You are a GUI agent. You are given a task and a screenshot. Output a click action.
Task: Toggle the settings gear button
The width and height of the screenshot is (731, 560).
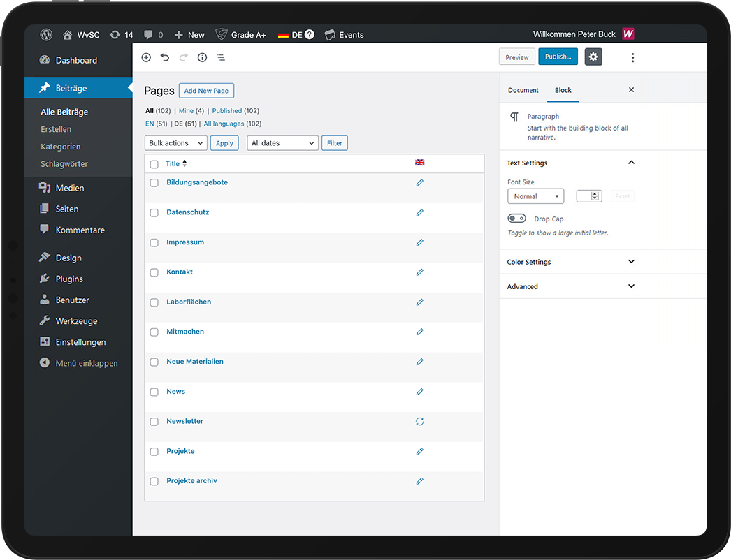point(593,57)
